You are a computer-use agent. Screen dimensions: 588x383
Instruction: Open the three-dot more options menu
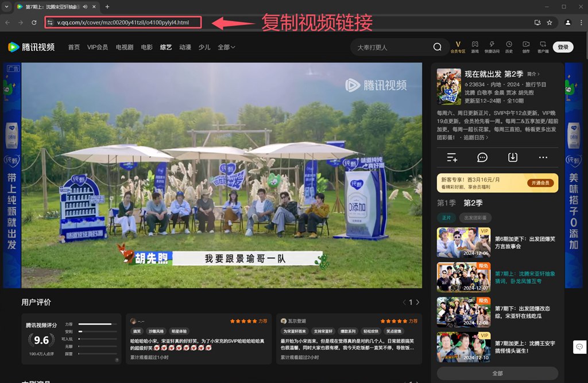[x=543, y=157]
